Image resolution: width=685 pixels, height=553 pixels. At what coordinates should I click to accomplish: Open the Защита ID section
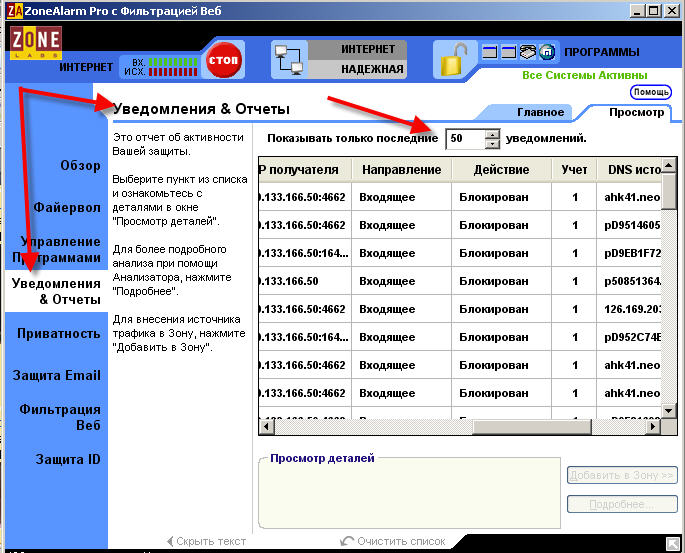tap(68, 459)
